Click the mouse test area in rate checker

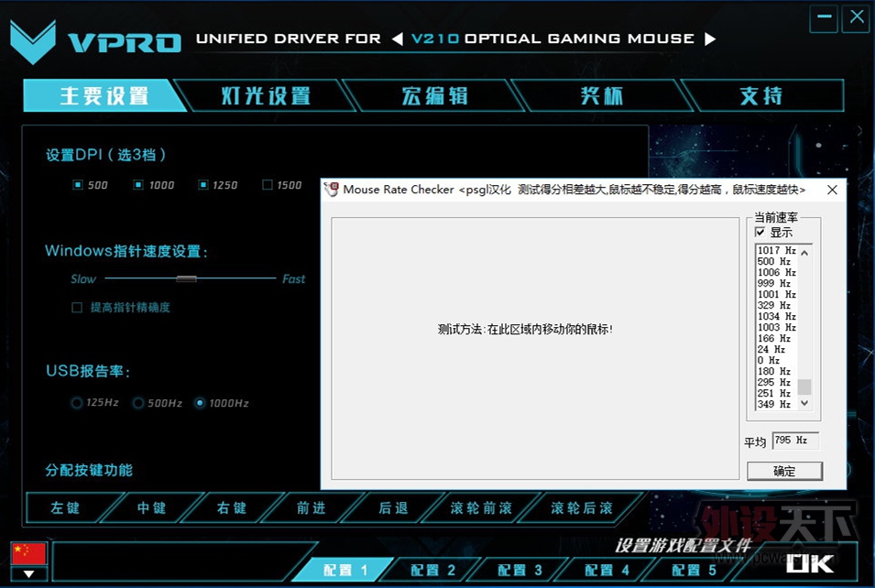point(535,348)
